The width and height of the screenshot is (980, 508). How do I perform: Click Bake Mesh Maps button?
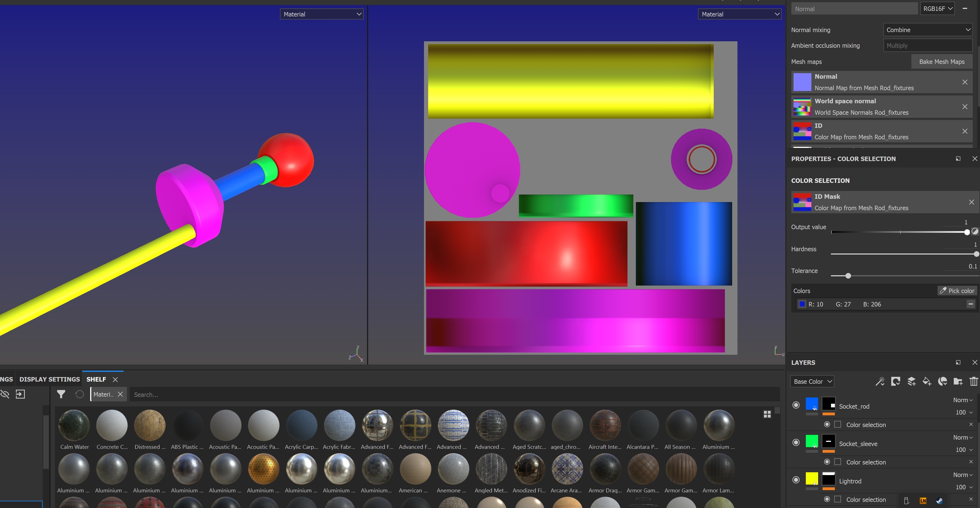pos(941,62)
